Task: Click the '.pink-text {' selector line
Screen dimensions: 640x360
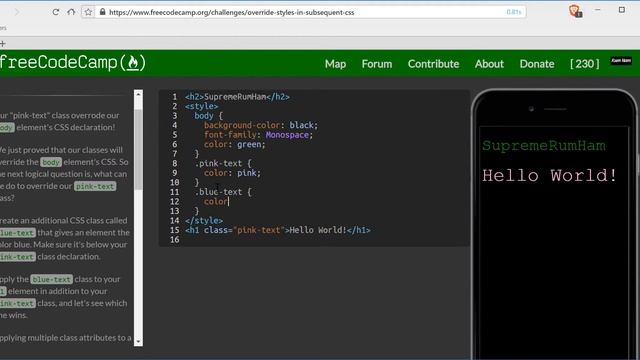Action: point(223,163)
